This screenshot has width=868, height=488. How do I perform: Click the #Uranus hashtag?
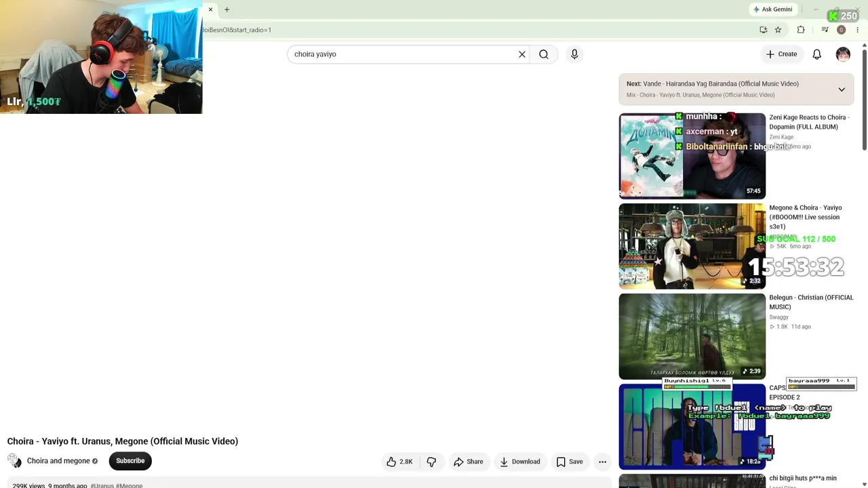pyautogui.click(x=102, y=485)
